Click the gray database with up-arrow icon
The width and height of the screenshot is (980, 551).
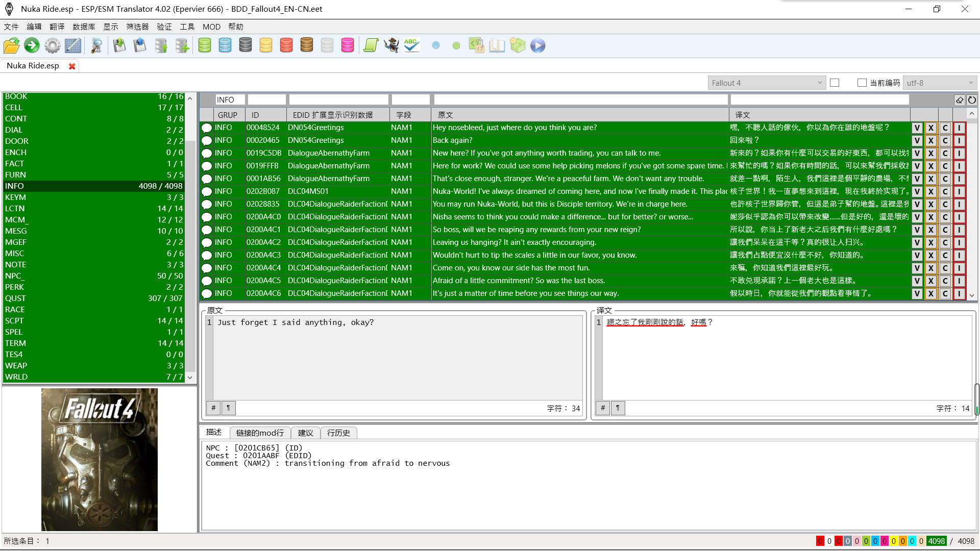(161, 45)
